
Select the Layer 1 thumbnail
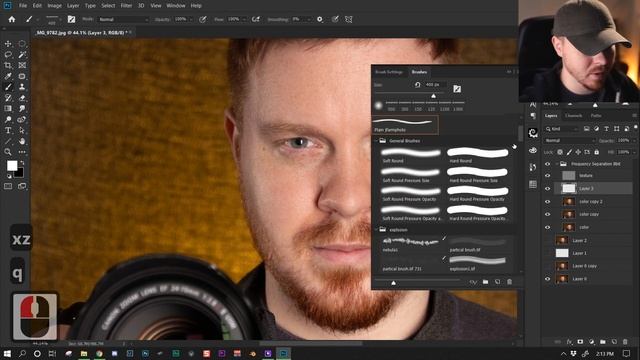562,253
